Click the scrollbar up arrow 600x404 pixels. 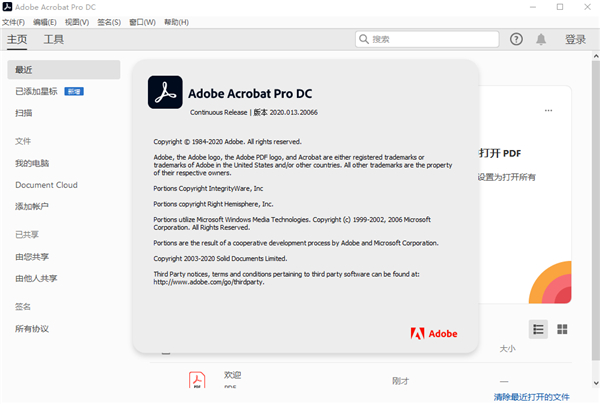596,56
